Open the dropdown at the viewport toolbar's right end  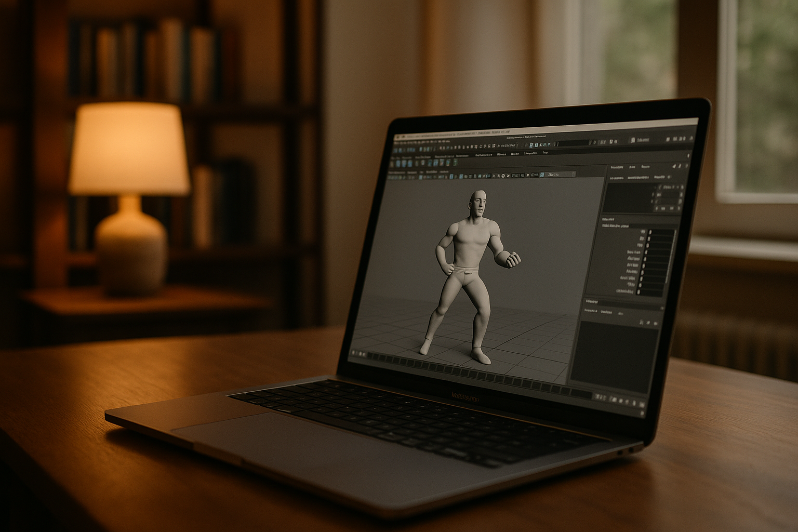click(560, 175)
